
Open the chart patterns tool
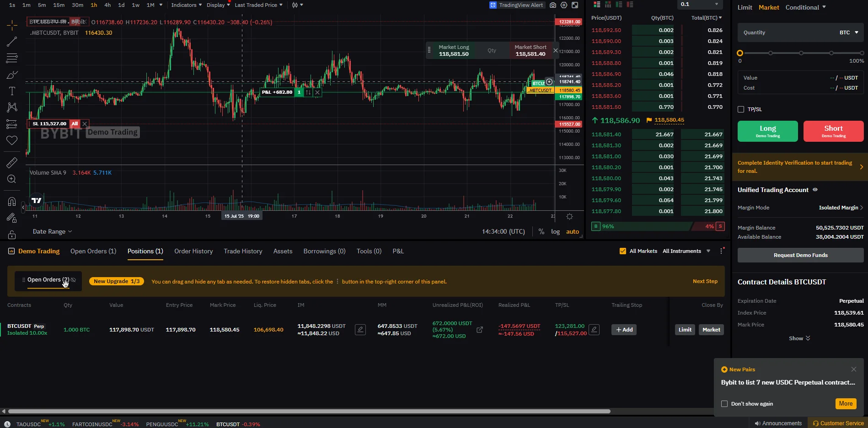point(12,107)
